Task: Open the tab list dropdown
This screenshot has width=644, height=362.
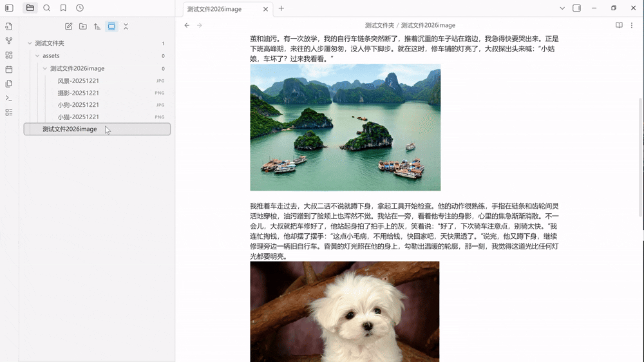Action: tap(562, 8)
